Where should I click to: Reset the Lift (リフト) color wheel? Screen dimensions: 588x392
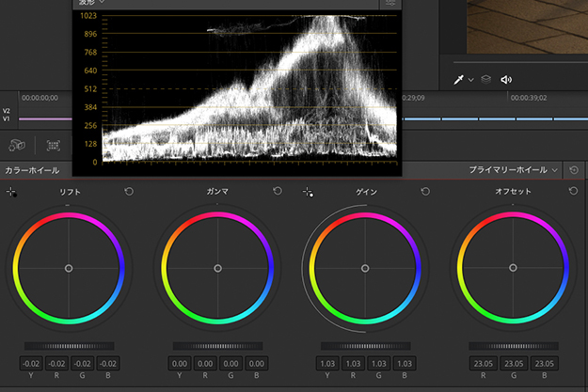(129, 192)
